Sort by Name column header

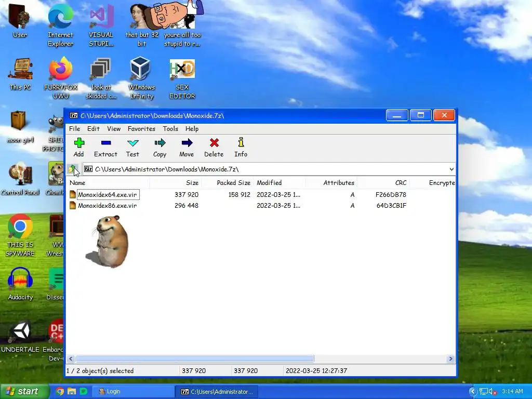tap(109, 182)
